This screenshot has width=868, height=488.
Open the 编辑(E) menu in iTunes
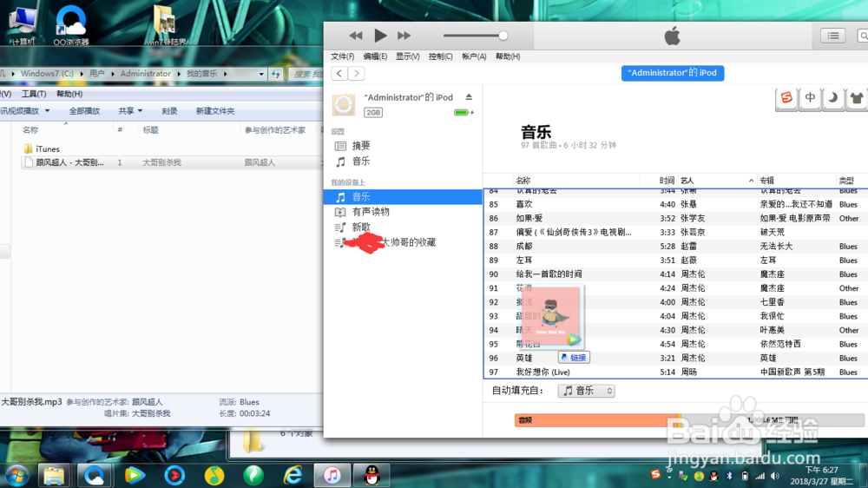click(375, 56)
